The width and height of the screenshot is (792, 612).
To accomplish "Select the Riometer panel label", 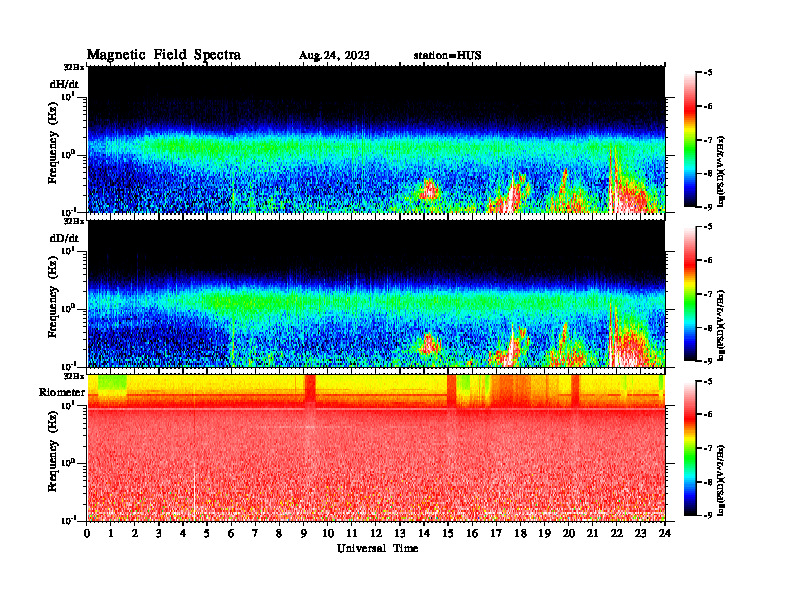I will [62, 392].
